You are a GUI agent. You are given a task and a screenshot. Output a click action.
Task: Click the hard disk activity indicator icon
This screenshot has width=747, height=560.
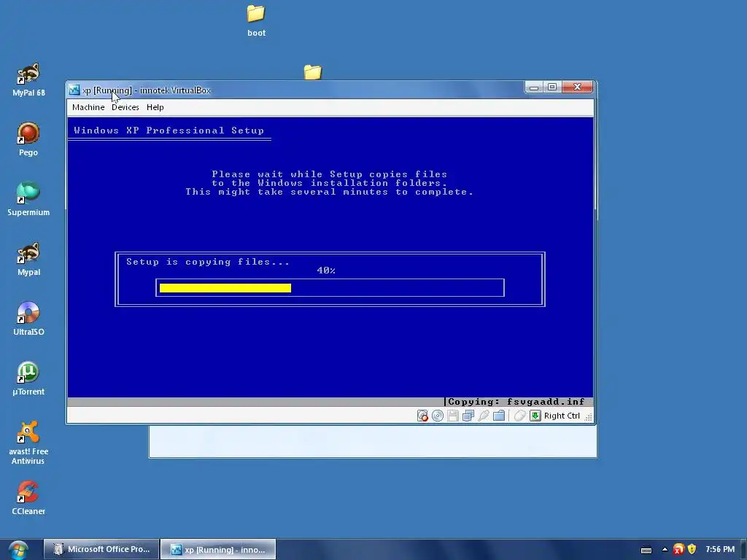422,416
